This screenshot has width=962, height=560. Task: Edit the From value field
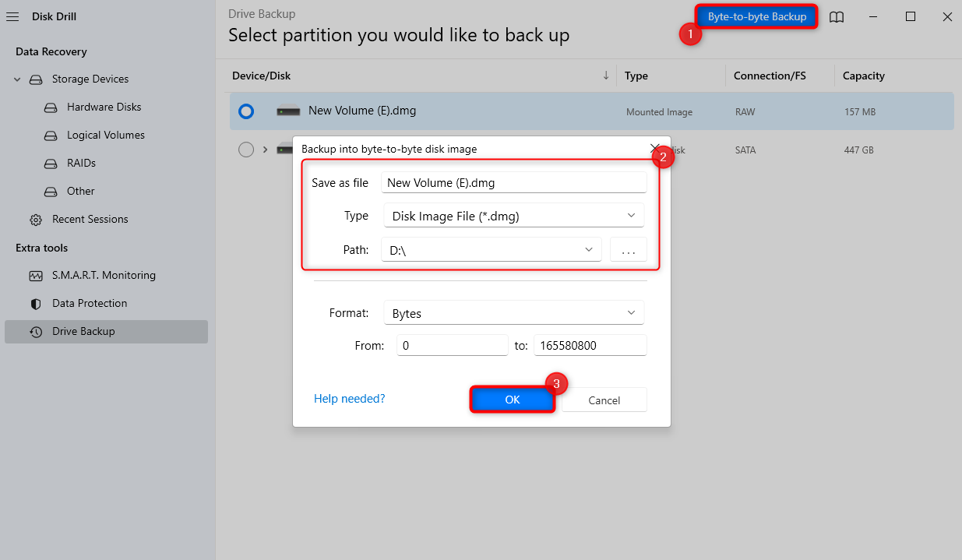pyautogui.click(x=452, y=345)
